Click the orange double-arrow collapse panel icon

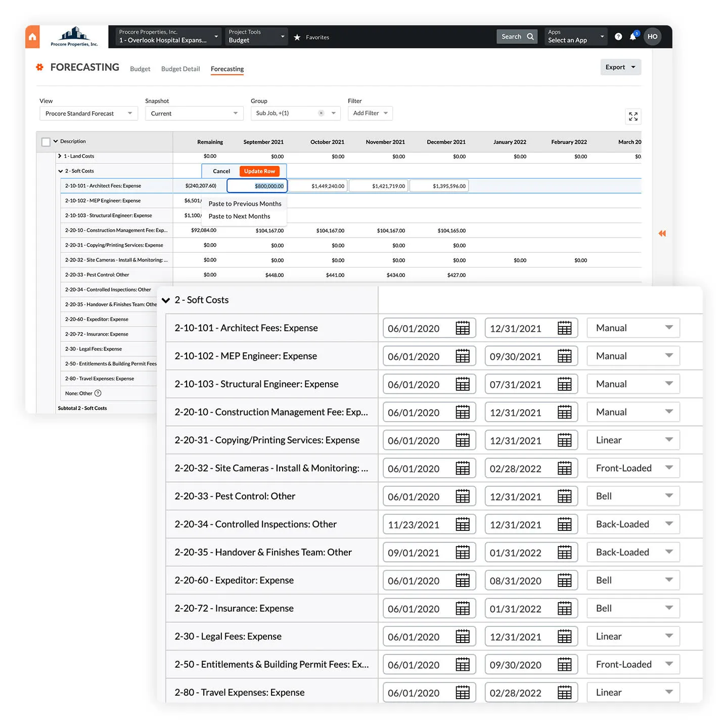[x=662, y=233]
